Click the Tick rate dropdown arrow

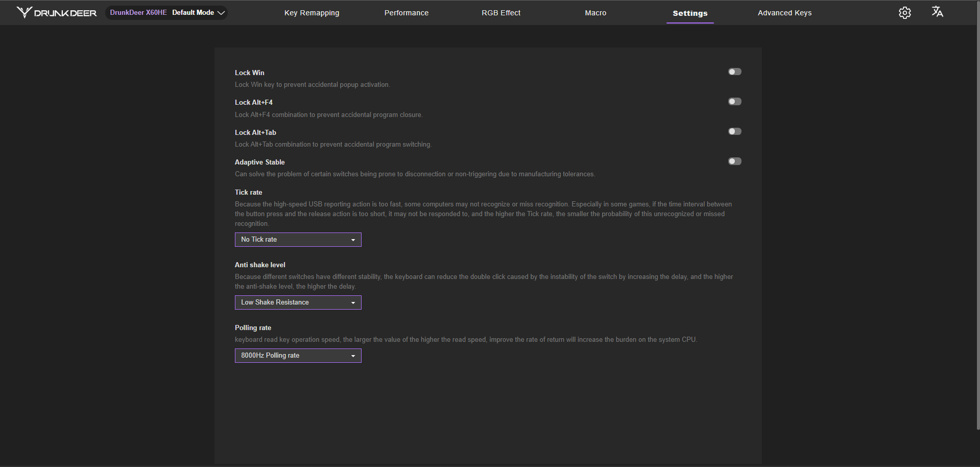(x=353, y=240)
